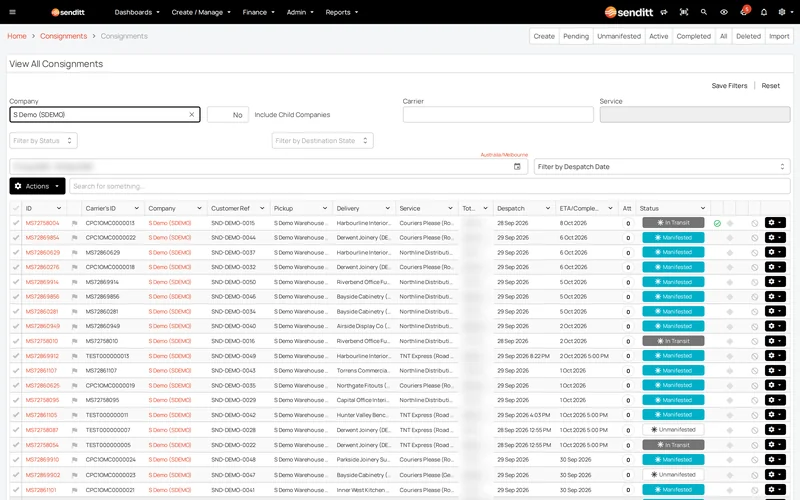Open the Reports menu
The image size is (800, 500).
[x=342, y=12]
